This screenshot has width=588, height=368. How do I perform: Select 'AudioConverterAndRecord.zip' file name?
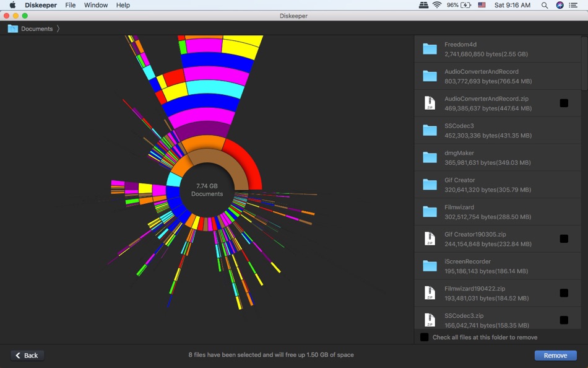click(x=486, y=99)
